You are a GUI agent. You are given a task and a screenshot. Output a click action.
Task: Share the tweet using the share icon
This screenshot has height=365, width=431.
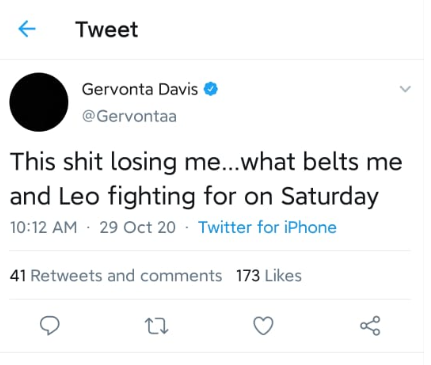[x=370, y=326]
